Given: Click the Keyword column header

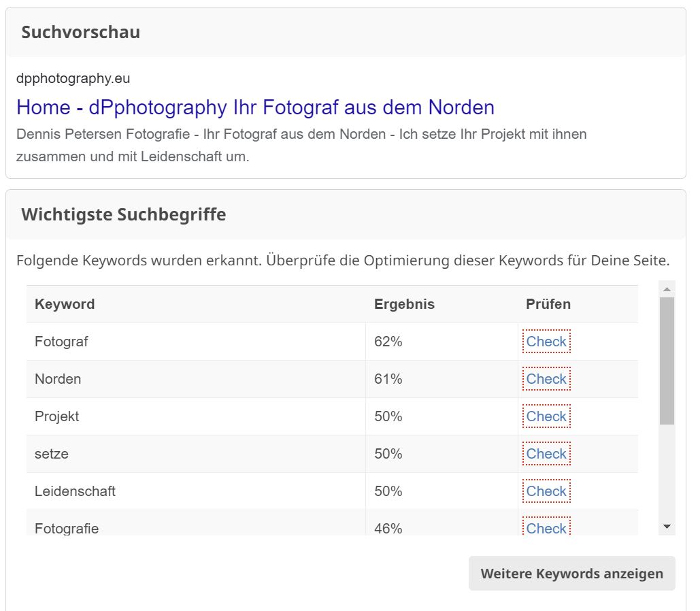Looking at the screenshot, I should click(x=65, y=304).
